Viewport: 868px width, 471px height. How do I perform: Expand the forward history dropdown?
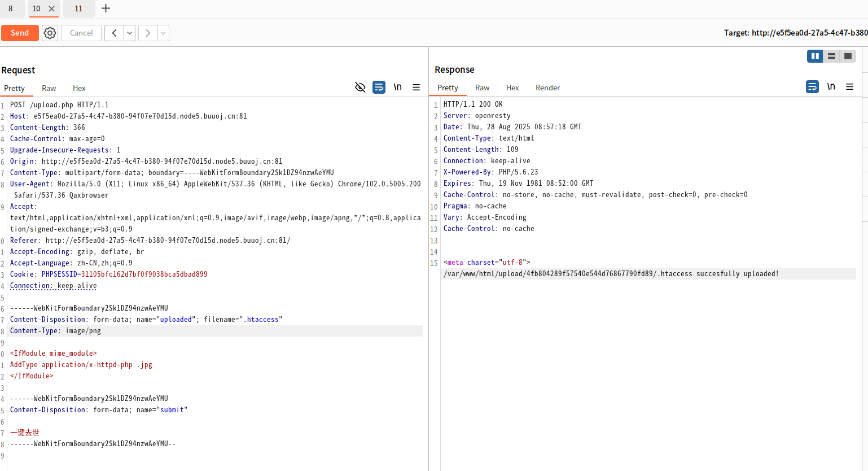164,33
